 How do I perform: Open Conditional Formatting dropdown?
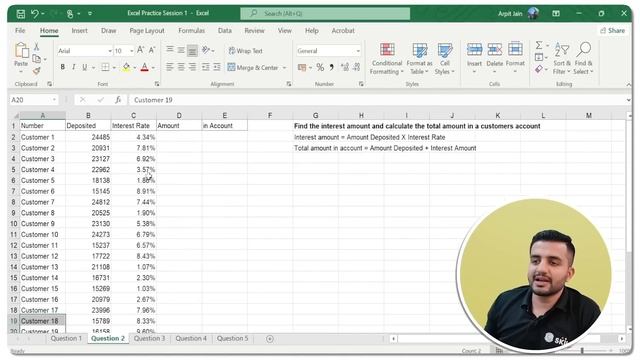pos(387,59)
